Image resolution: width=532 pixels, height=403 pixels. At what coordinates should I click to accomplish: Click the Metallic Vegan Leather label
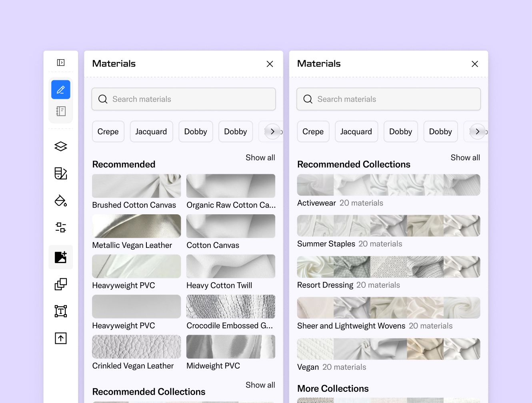click(132, 245)
